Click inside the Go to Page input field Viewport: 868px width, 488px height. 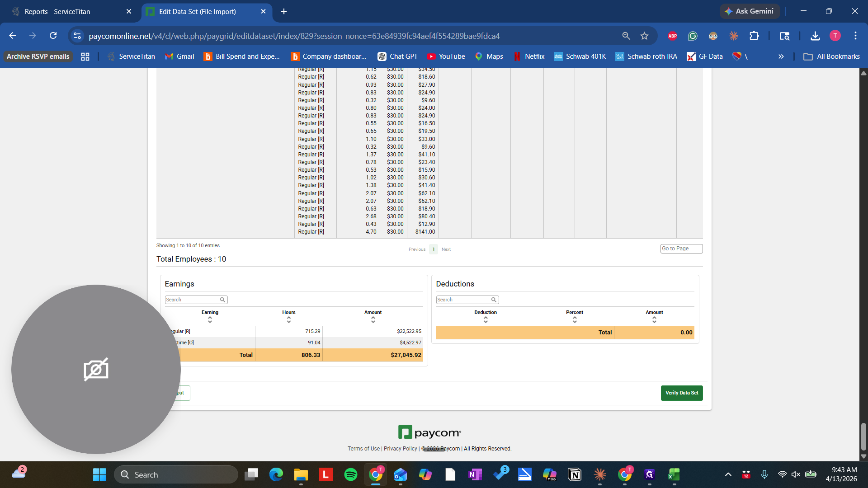(x=681, y=248)
